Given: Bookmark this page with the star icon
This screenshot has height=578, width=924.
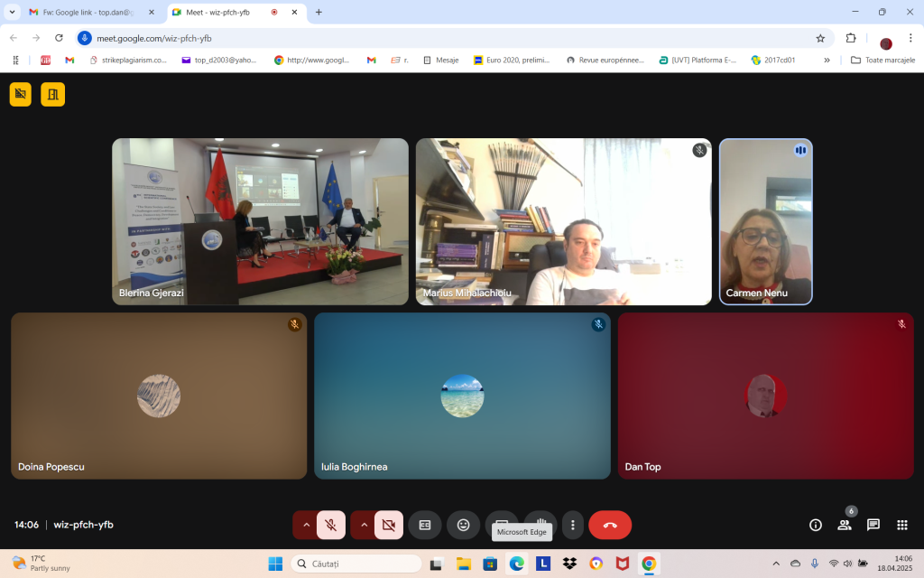Looking at the screenshot, I should tap(820, 38).
